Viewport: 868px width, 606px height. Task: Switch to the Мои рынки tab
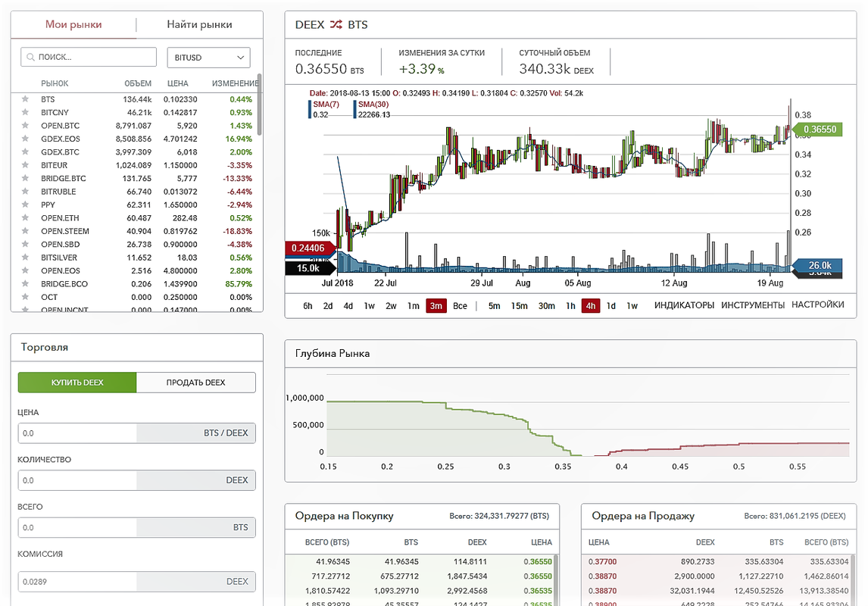coord(73,24)
